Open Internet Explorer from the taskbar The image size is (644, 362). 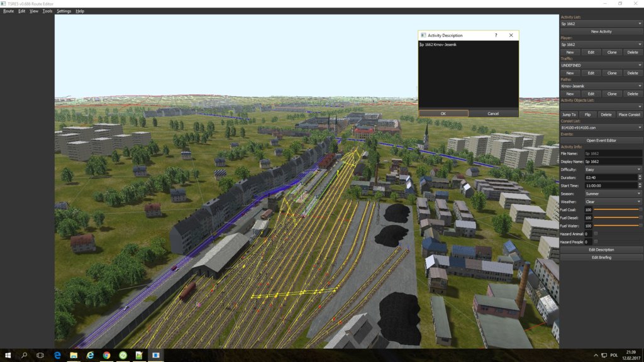coord(90,356)
